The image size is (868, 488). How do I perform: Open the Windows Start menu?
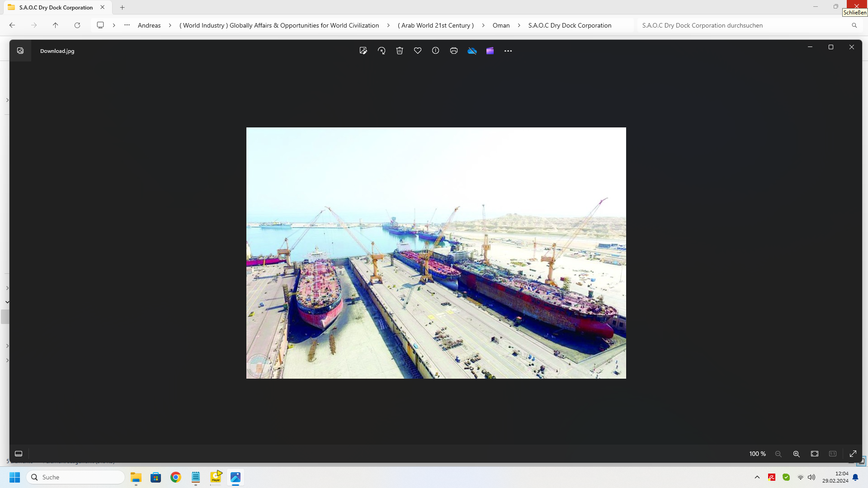pos(15,477)
